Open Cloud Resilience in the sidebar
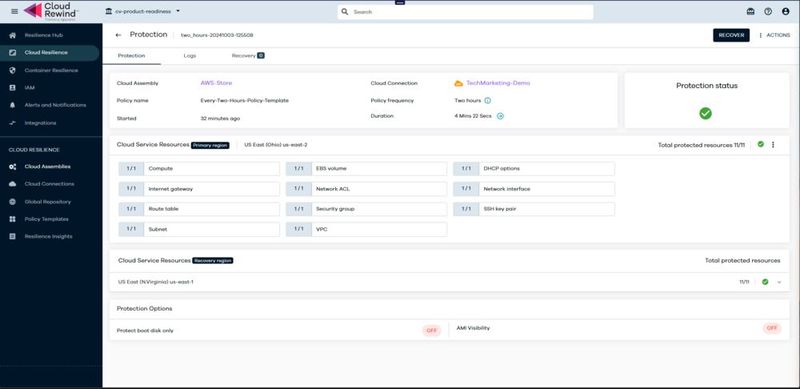The width and height of the screenshot is (800, 389). tap(50, 53)
